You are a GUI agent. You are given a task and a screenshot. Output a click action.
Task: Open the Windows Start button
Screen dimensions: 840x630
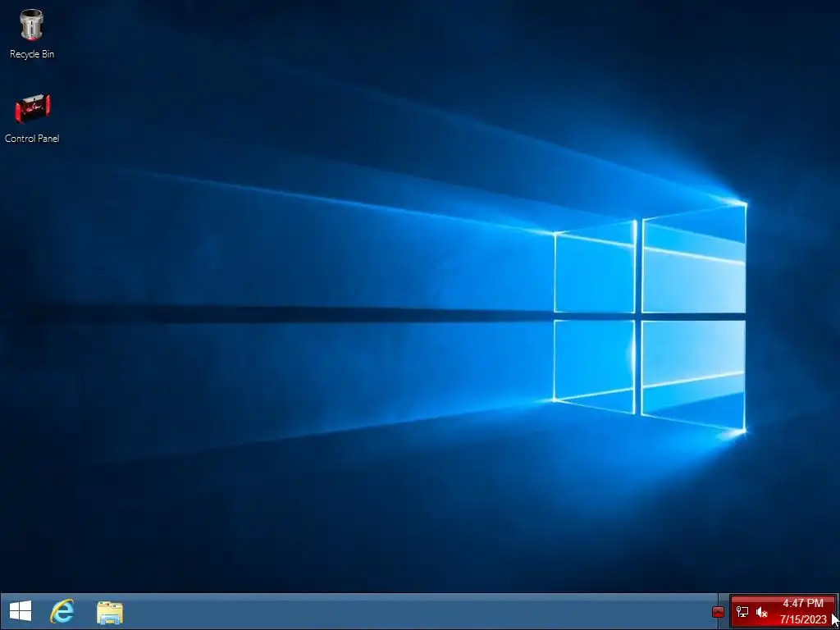point(21,611)
